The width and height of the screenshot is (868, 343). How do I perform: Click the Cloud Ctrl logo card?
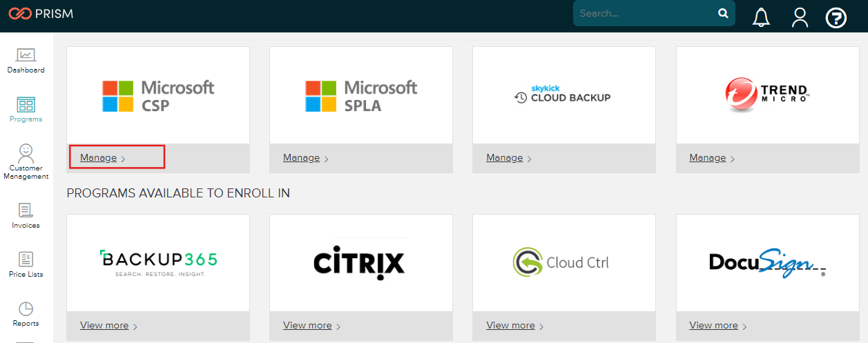click(x=564, y=263)
